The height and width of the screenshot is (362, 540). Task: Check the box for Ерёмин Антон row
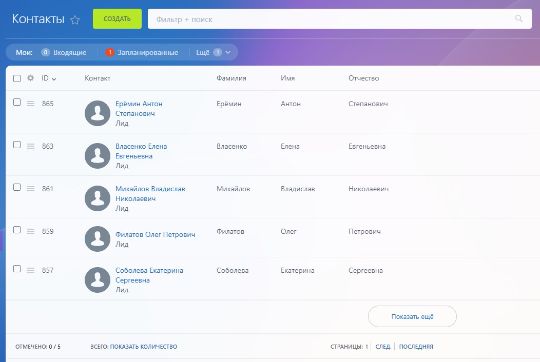(17, 102)
